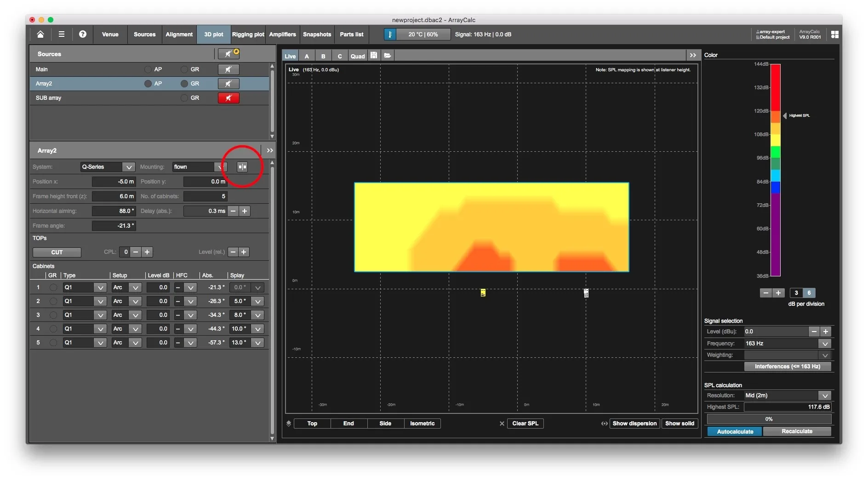This screenshot has height=481, width=868.
Task: Unmute the SUB array source
Action: pyautogui.click(x=228, y=98)
